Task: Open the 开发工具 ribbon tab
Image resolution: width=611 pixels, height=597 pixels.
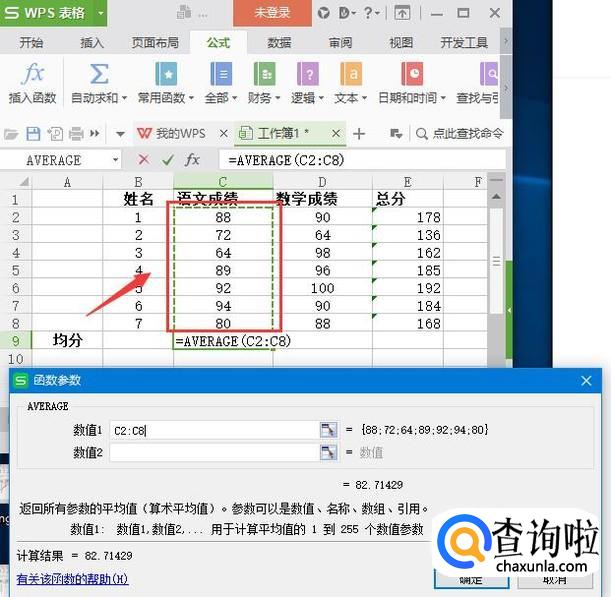Action: (464, 42)
